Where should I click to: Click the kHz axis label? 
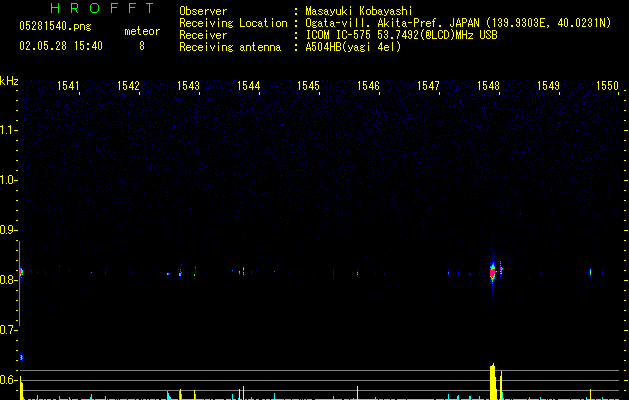(9, 81)
